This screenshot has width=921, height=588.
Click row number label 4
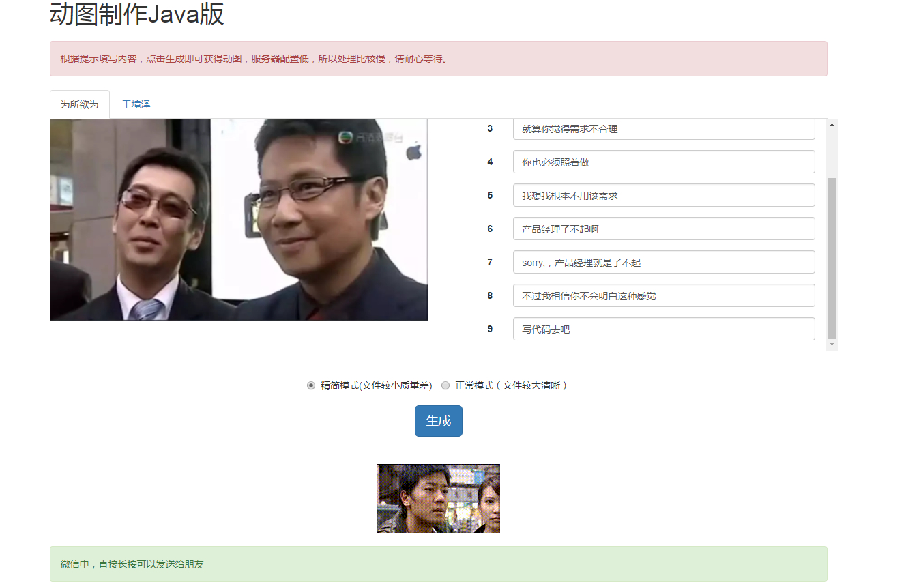[x=490, y=162]
